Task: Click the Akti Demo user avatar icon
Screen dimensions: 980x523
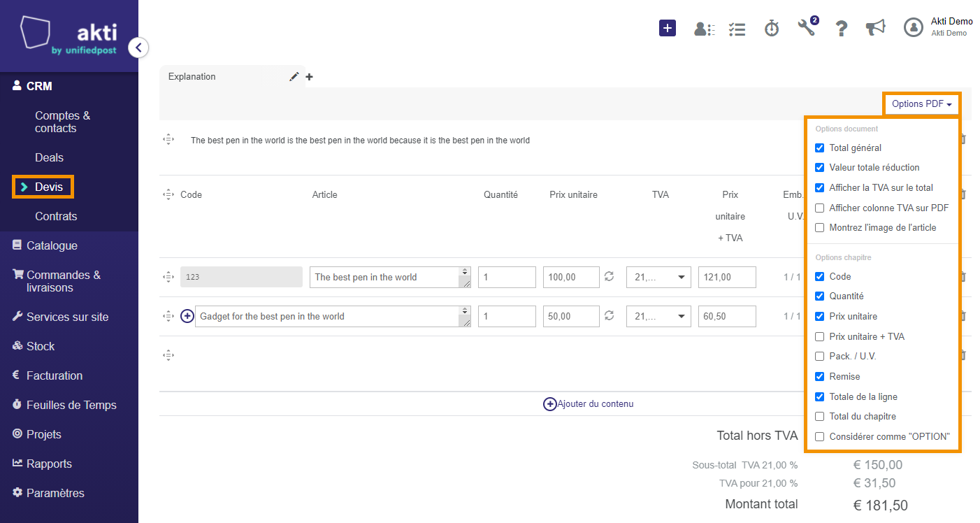Action: [x=914, y=27]
